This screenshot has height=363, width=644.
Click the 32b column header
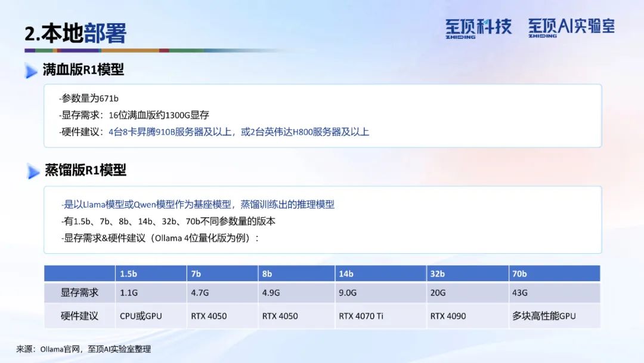coord(468,273)
